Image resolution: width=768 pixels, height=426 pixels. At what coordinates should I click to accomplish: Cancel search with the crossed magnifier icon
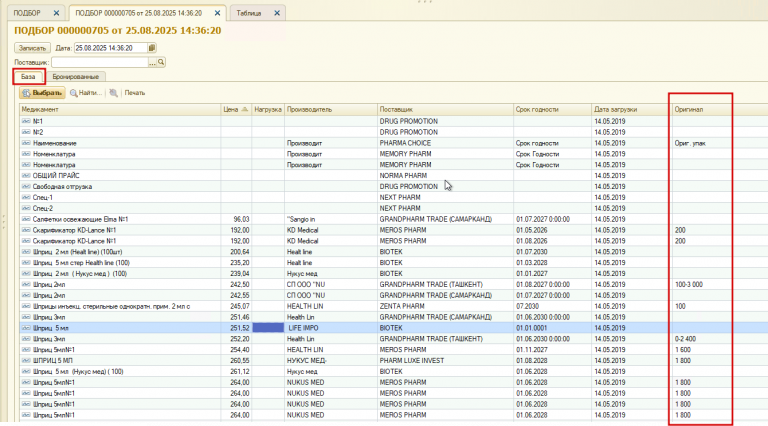click(x=114, y=93)
